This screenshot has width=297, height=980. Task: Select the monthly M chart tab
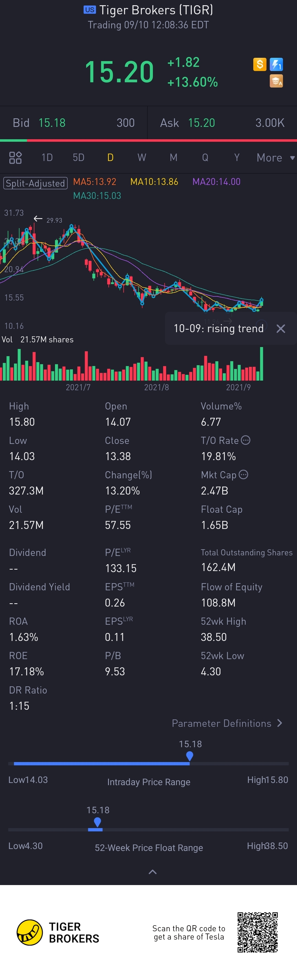(174, 157)
